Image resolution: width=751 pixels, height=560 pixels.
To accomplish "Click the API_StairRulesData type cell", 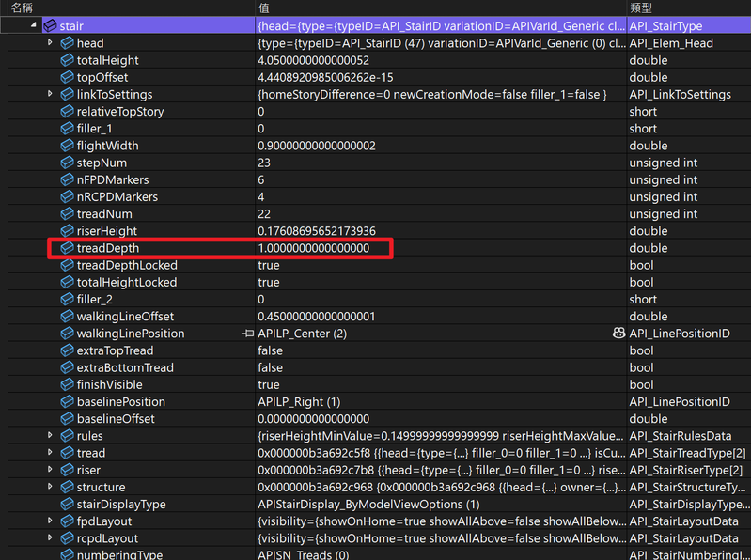I will point(681,436).
